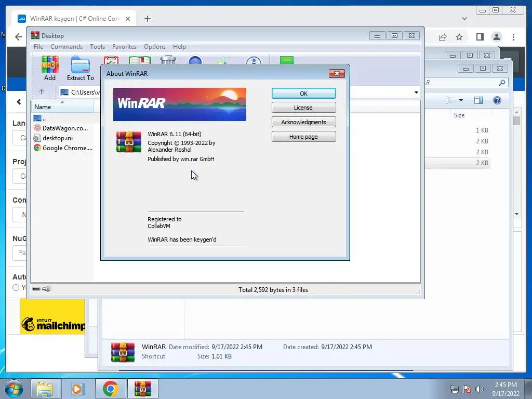Open the Windows Start button
The height and width of the screenshot is (399, 532).
tap(14, 389)
